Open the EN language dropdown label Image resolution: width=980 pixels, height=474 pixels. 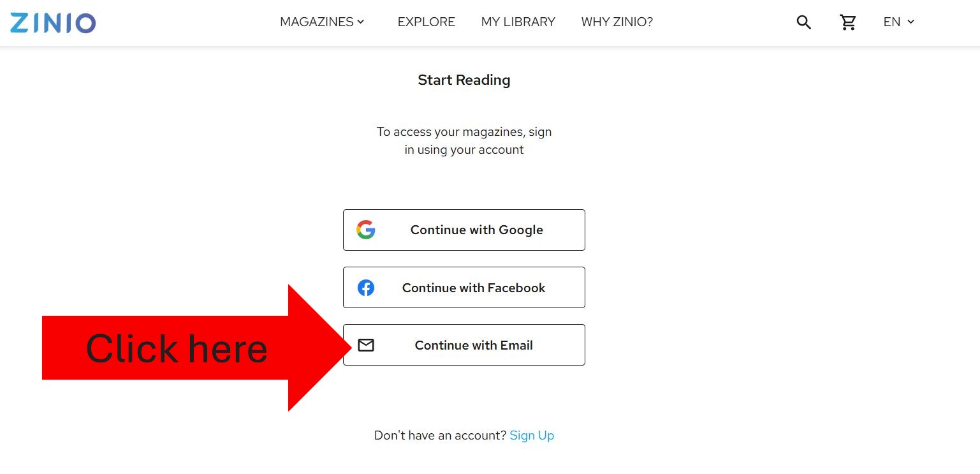pyautogui.click(x=891, y=22)
